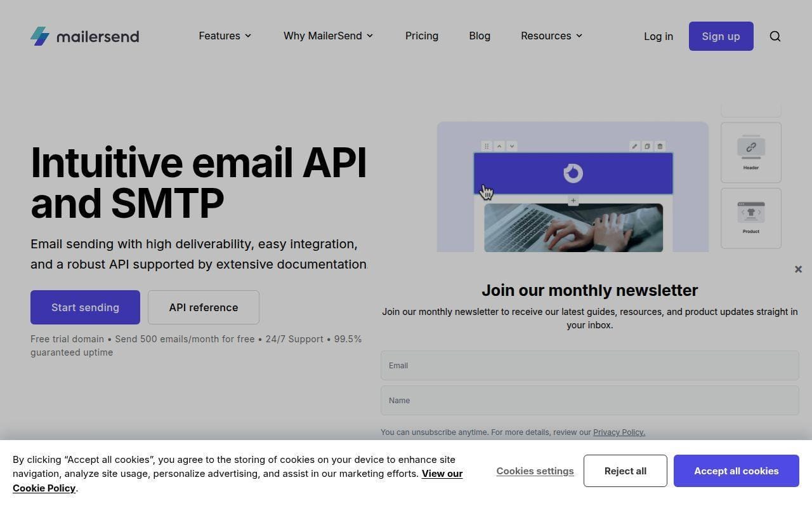Click the plus add-block icon below header
The width and height of the screenshot is (812, 508).
tap(573, 201)
